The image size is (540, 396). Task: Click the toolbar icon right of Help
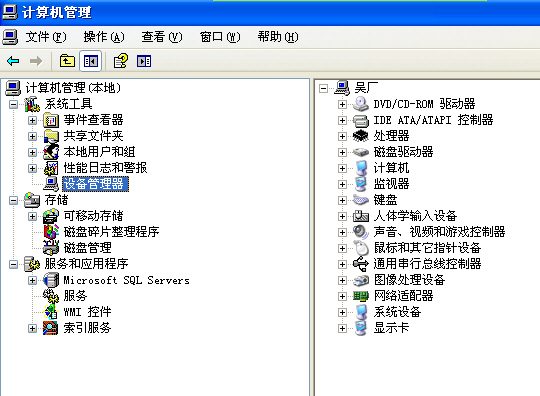[x=144, y=61]
